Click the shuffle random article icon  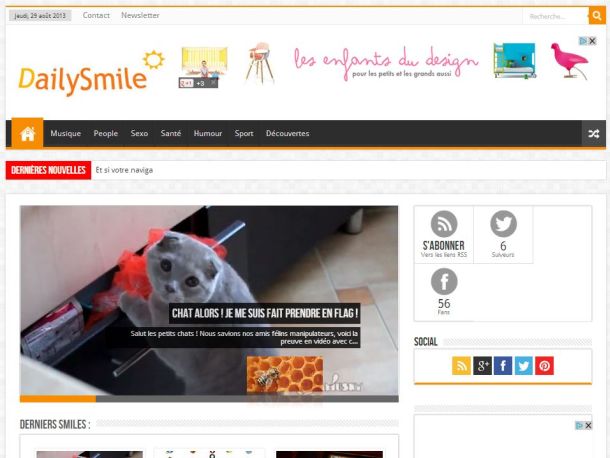click(x=593, y=134)
